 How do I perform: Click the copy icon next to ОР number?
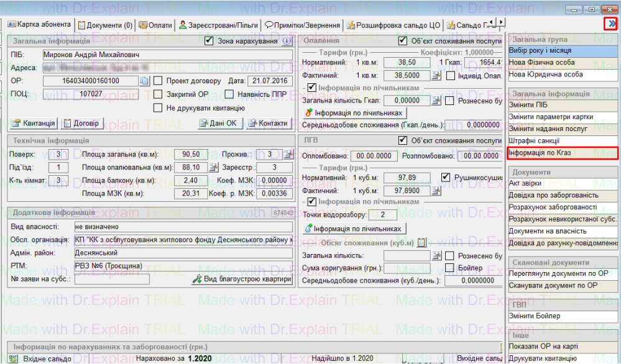[x=144, y=81]
